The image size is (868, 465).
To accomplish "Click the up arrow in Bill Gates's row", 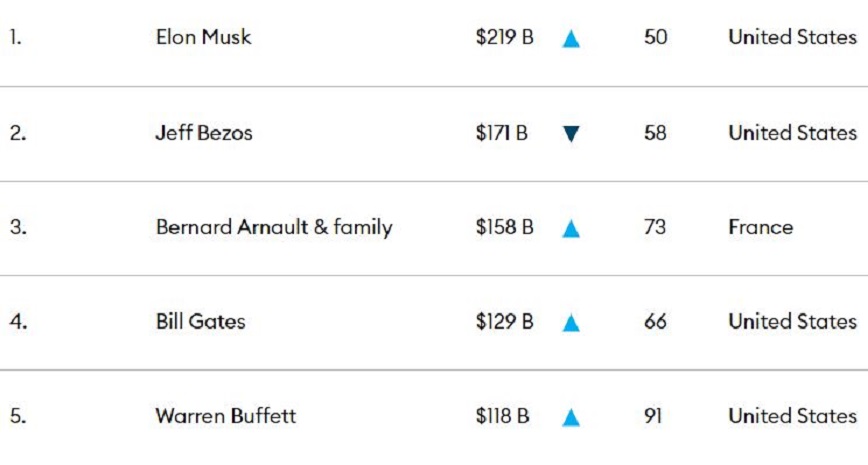I will coord(571,323).
